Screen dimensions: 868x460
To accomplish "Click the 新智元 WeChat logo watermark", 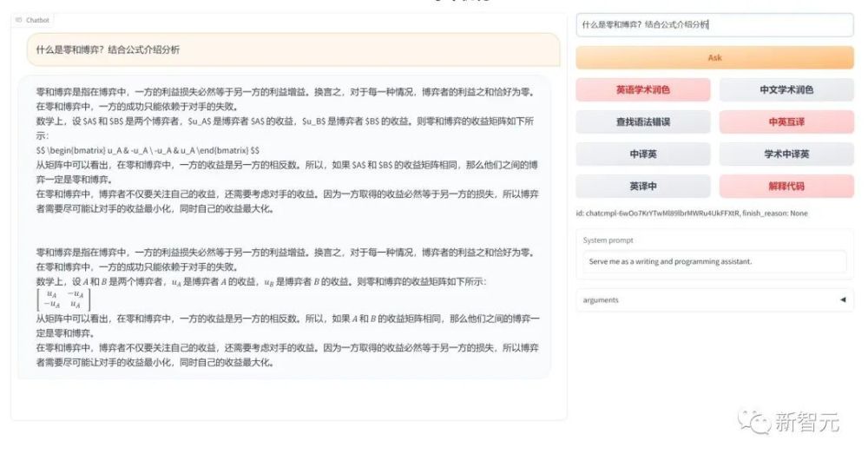I will [788, 423].
